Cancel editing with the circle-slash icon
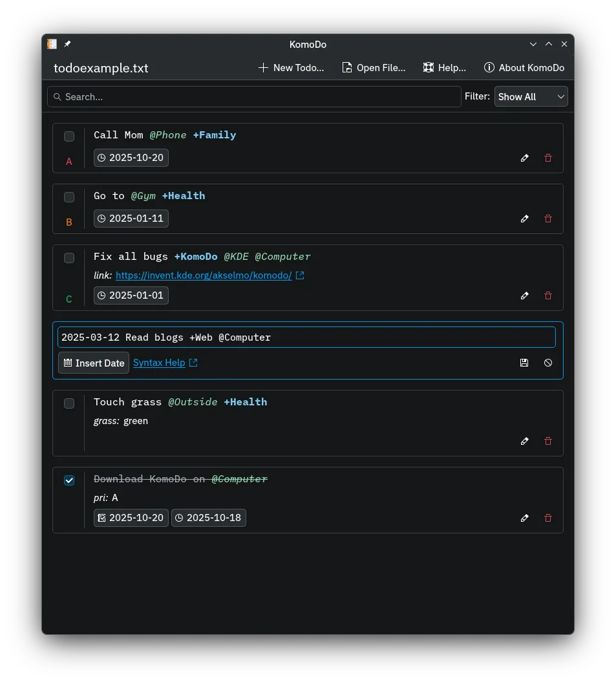Image resolution: width=616 pixels, height=684 pixels. 547,363
